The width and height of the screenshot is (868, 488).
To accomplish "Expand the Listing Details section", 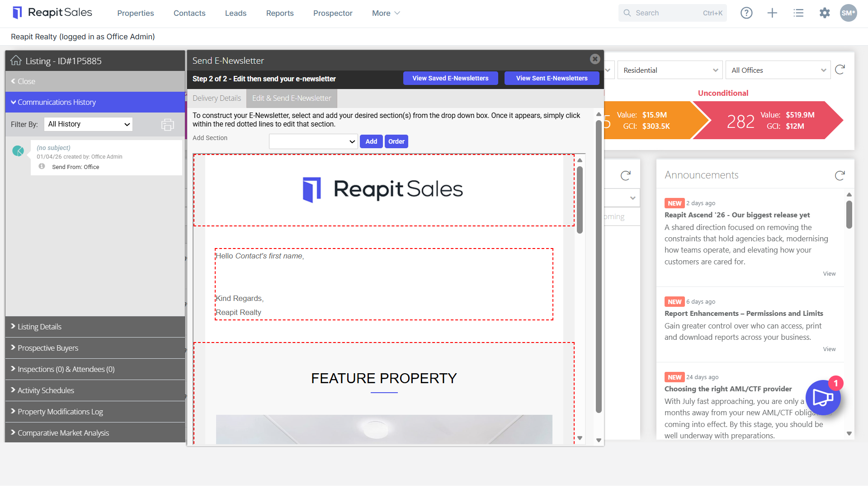I will (x=95, y=327).
